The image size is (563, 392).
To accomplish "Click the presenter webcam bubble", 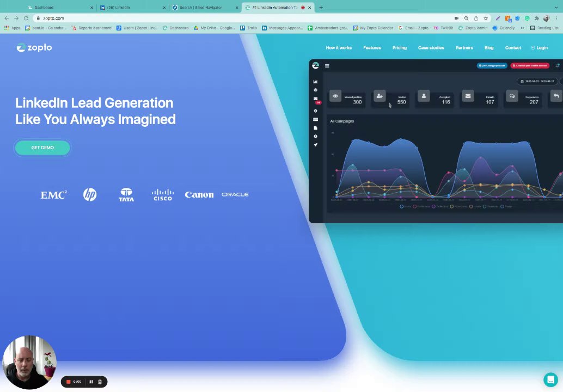I will pyautogui.click(x=29, y=363).
